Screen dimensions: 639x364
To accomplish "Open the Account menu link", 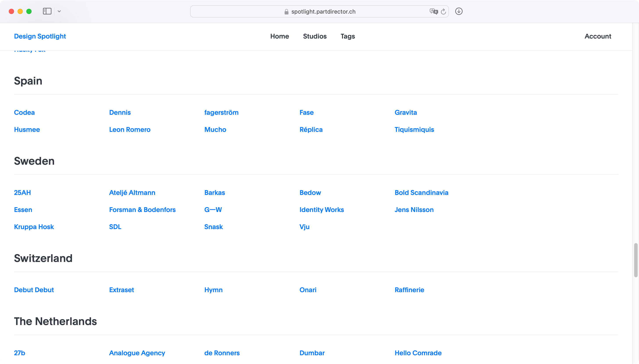I will [598, 36].
